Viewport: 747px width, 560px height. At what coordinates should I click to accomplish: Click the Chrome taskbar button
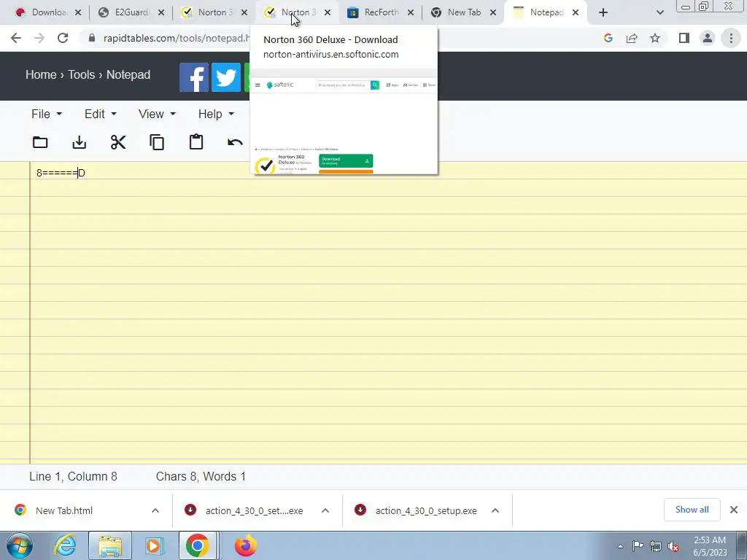coord(198,545)
